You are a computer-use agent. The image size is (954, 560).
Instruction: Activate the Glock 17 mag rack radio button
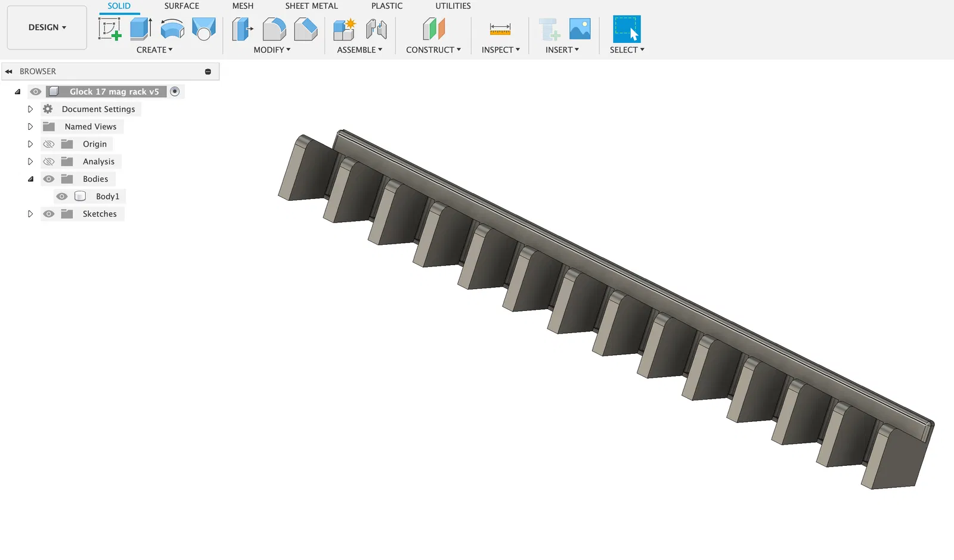pyautogui.click(x=175, y=91)
